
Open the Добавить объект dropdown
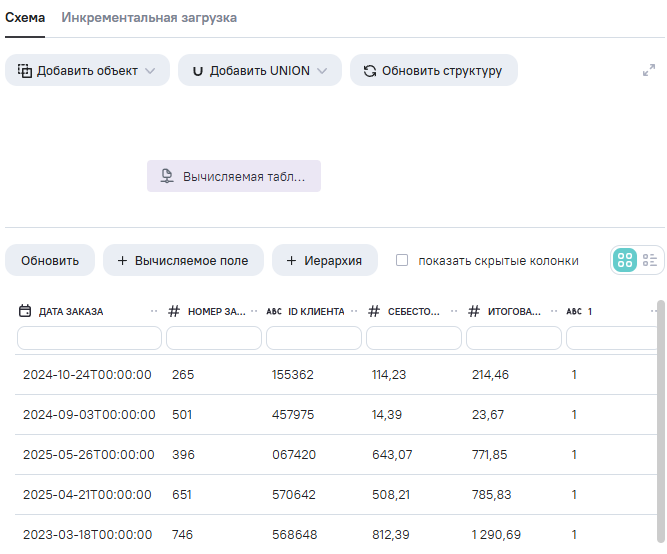87,71
